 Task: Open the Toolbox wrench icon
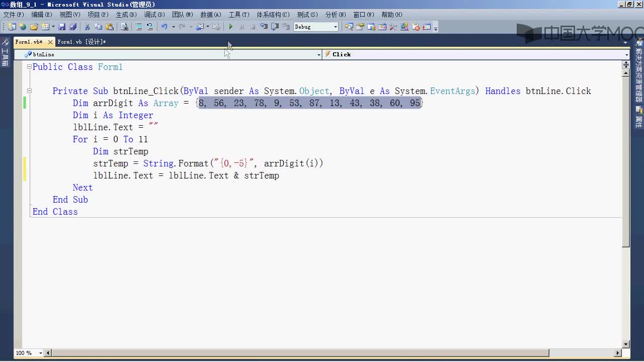(x=393, y=27)
